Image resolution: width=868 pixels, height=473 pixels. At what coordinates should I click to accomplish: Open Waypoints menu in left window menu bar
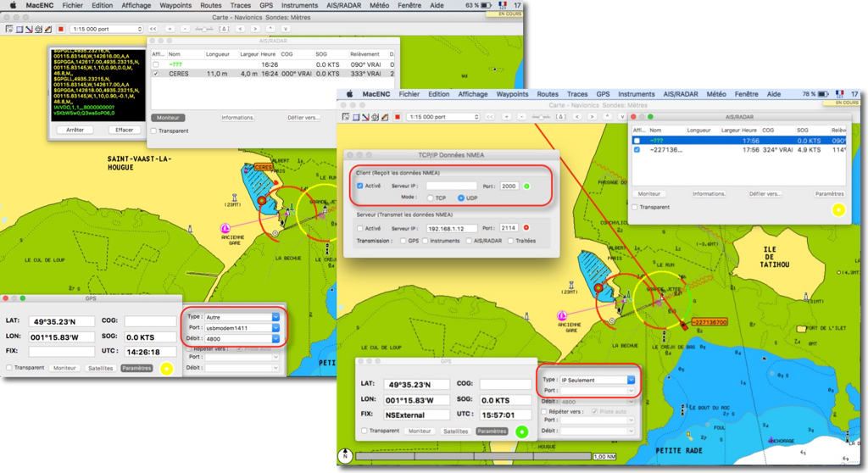point(175,6)
